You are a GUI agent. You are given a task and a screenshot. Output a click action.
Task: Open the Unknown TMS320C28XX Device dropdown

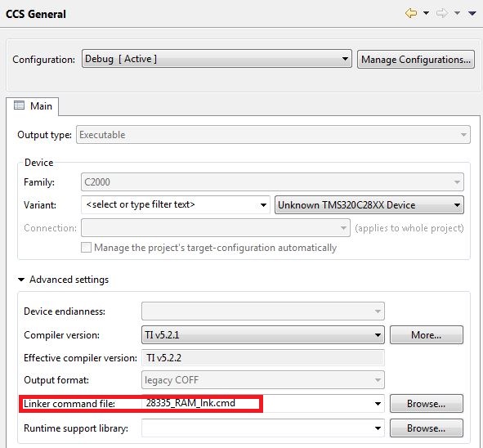coord(369,205)
